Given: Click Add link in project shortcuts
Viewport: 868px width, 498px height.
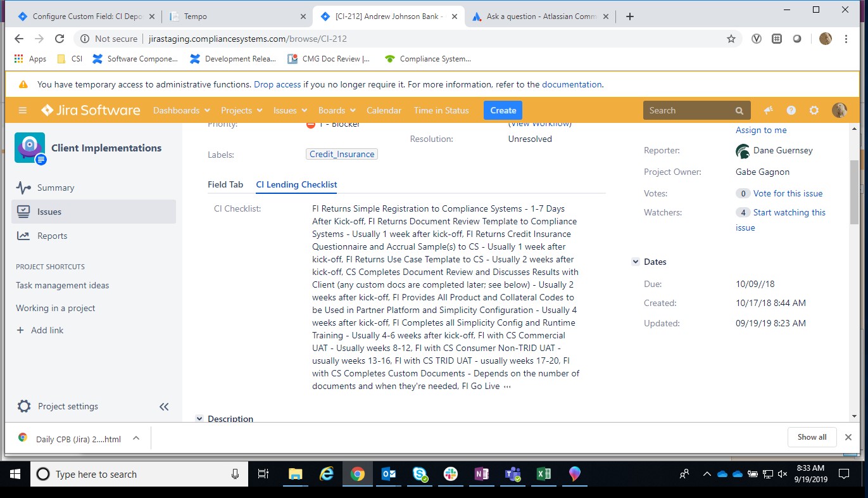Looking at the screenshot, I should click(39, 330).
